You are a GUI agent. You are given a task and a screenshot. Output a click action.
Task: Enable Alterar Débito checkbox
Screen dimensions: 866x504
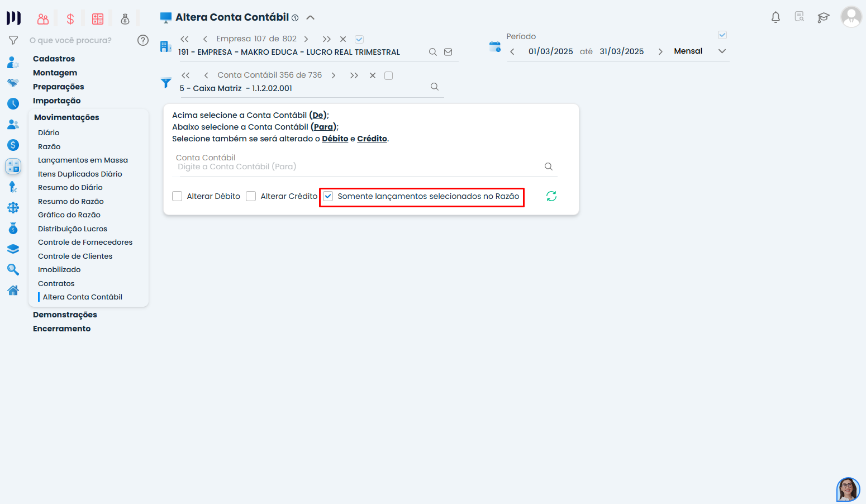tap(177, 196)
